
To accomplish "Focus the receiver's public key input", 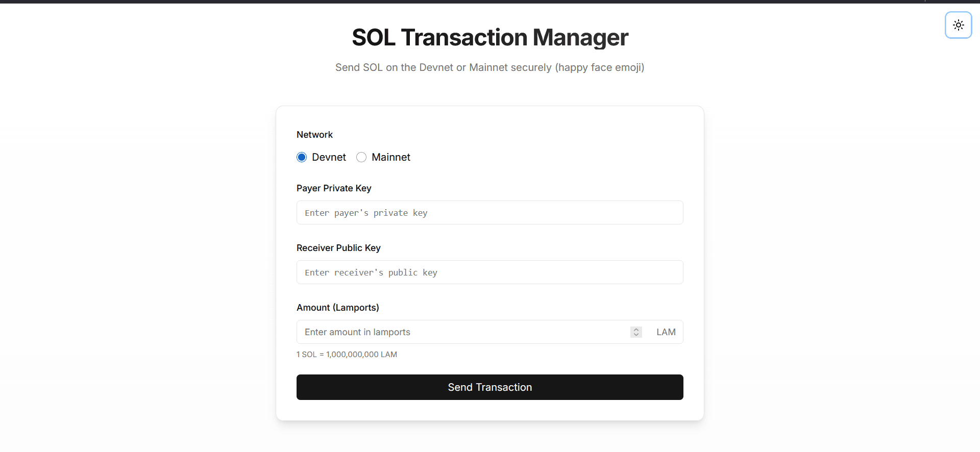I will point(489,272).
